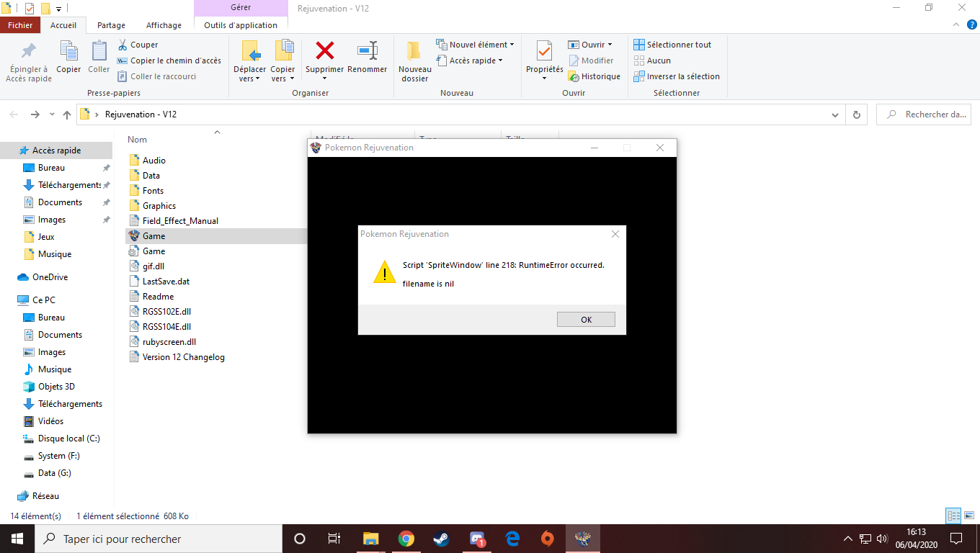Click the up-folder arrow
The height and width of the screenshot is (553, 980).
(67, 114)
